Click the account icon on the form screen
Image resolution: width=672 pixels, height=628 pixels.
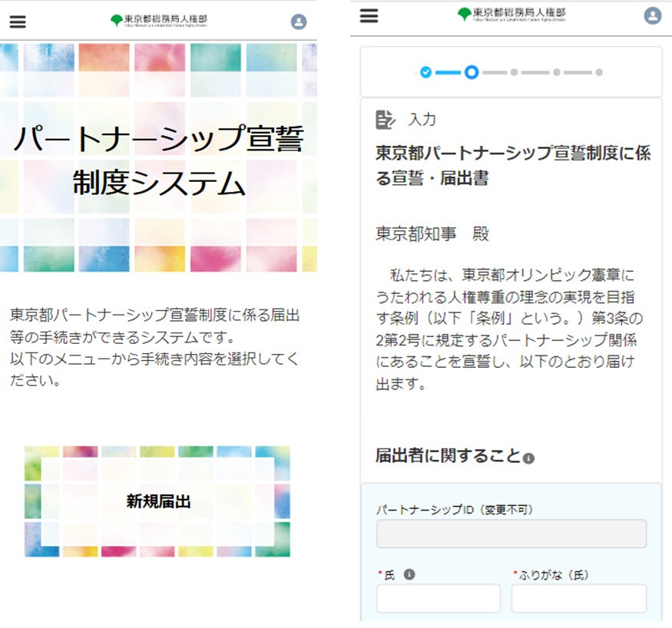[x=652, y=15]
